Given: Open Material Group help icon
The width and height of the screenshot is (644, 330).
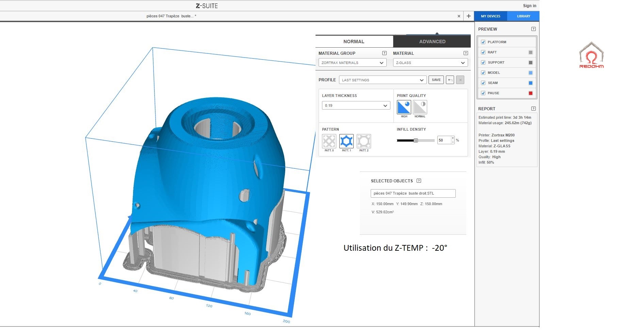Looking at the screenshot, I should (x=384, y=53).
